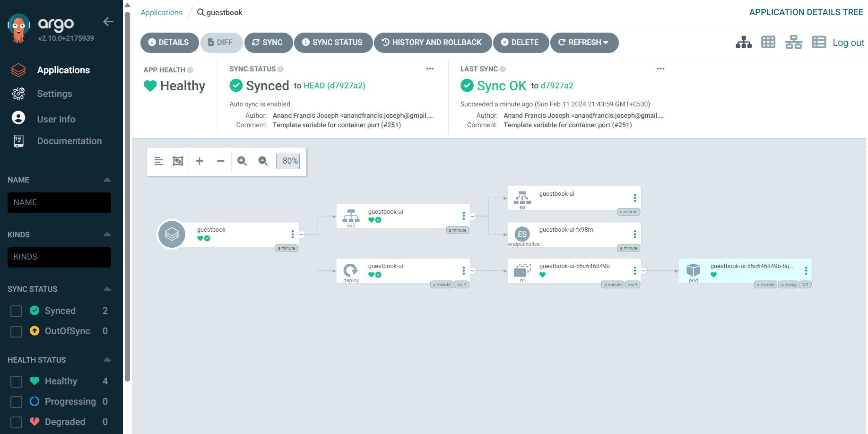
Task: Click the SYNC STATUS help icon
Action: [280, 69]
